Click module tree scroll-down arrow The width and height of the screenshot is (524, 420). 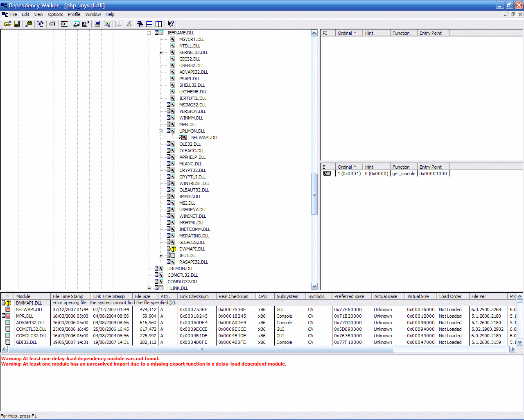coord(314,287)
